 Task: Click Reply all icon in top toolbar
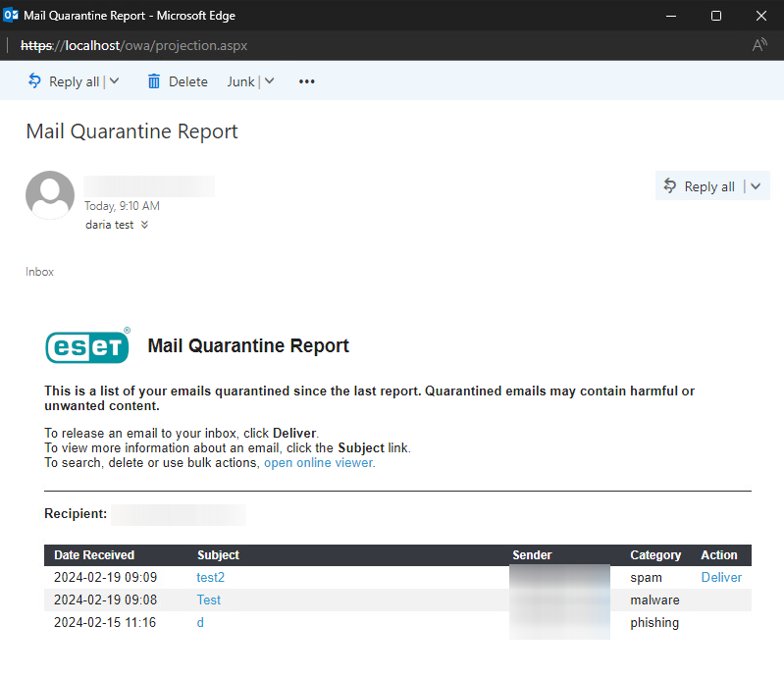pos(34,81)
